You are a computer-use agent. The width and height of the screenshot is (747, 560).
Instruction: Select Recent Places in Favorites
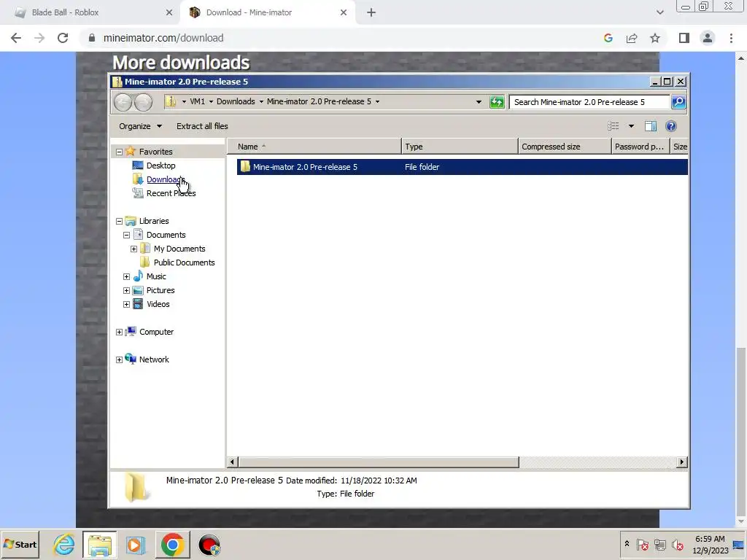[x=171, y=193]
